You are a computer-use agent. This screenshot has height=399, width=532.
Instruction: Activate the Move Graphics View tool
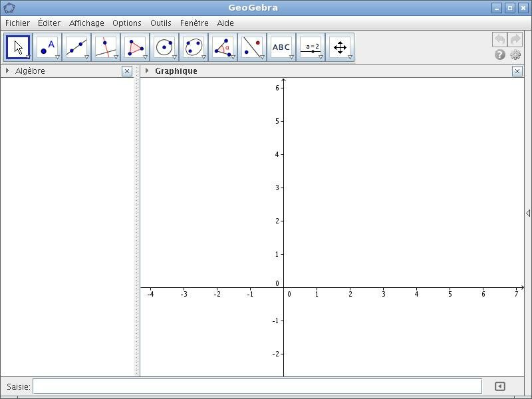pyautogui.click(x=339, y=47)
